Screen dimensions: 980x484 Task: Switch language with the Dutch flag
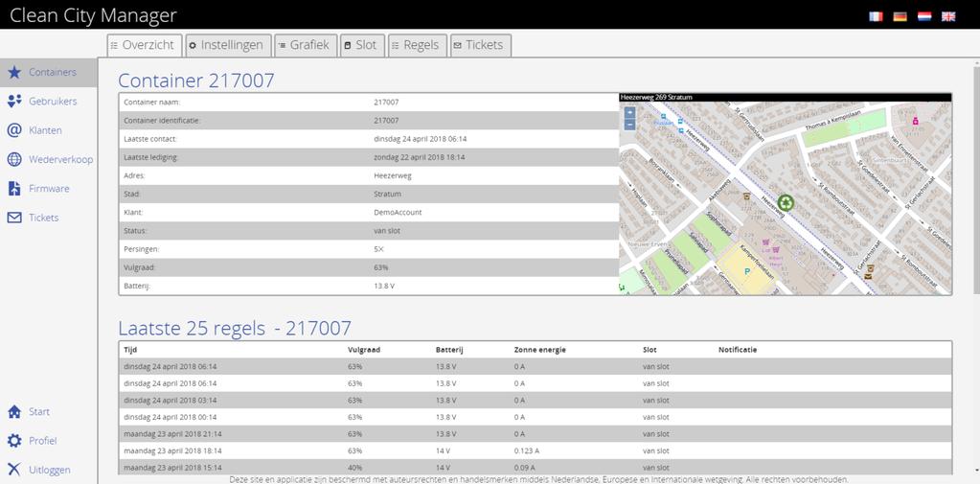(924, 17)
